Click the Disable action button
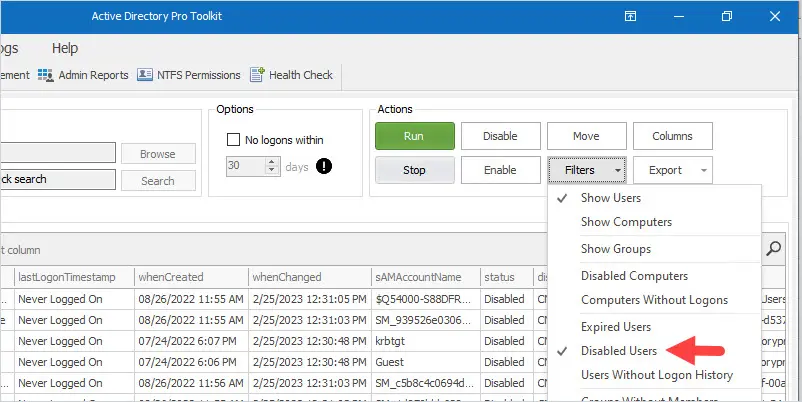Image resolution: width=802 pixels, height=402 pixels. 501,136
